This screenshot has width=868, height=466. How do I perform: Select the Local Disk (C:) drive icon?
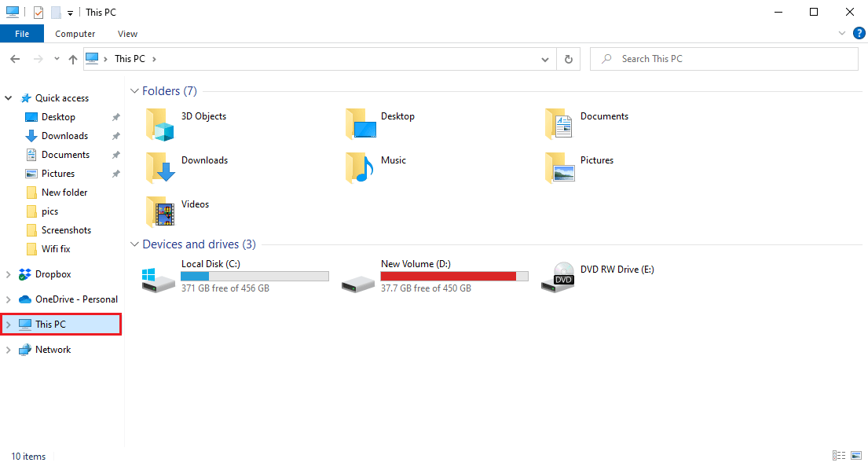click(x=159, y=279)
